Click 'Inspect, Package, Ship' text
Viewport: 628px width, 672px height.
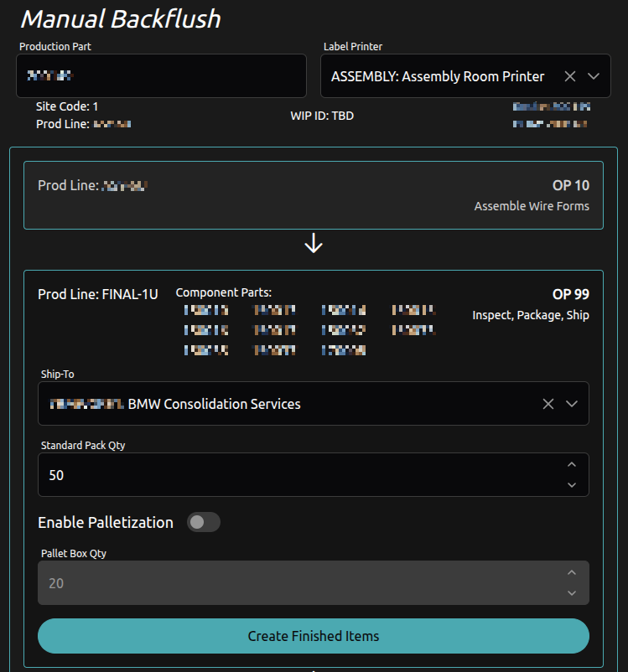pyautogui.click(x=531, y=315)
